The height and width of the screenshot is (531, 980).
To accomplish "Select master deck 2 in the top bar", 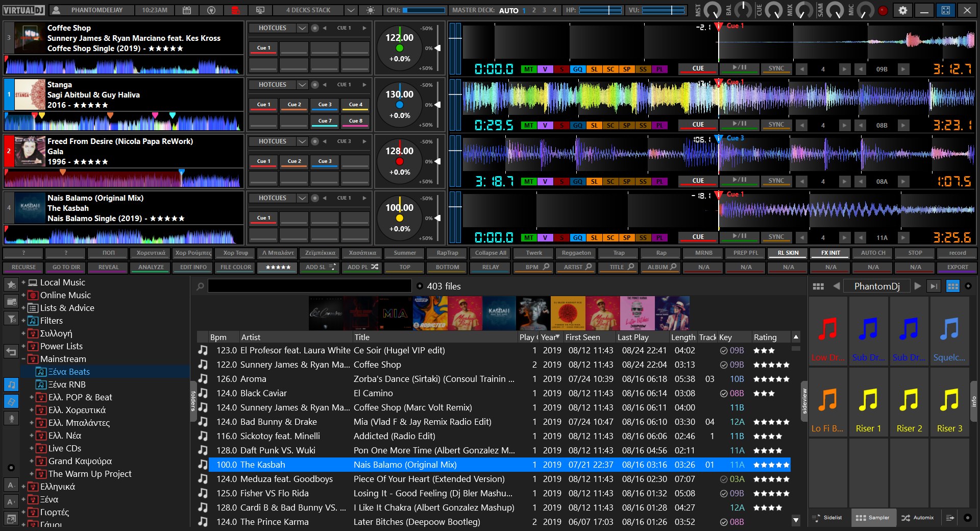I will click(534, 10).
